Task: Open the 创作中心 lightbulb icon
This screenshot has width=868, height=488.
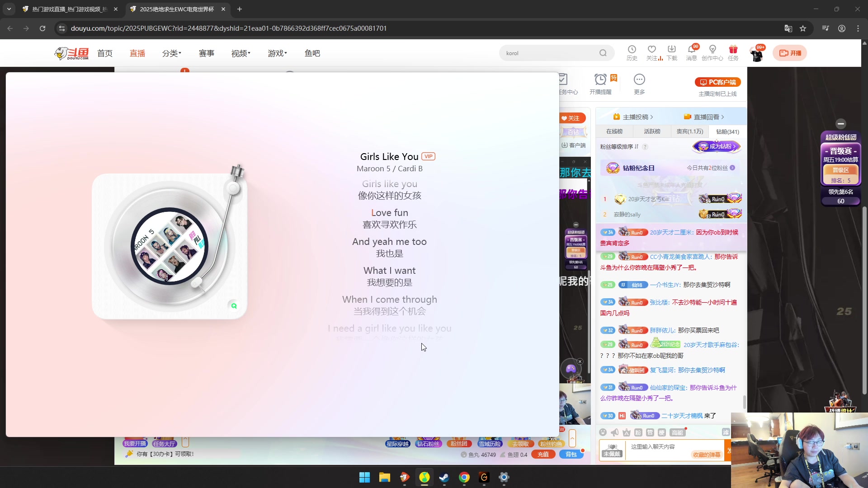Action: pyautogui.click(x=712, y=49)
